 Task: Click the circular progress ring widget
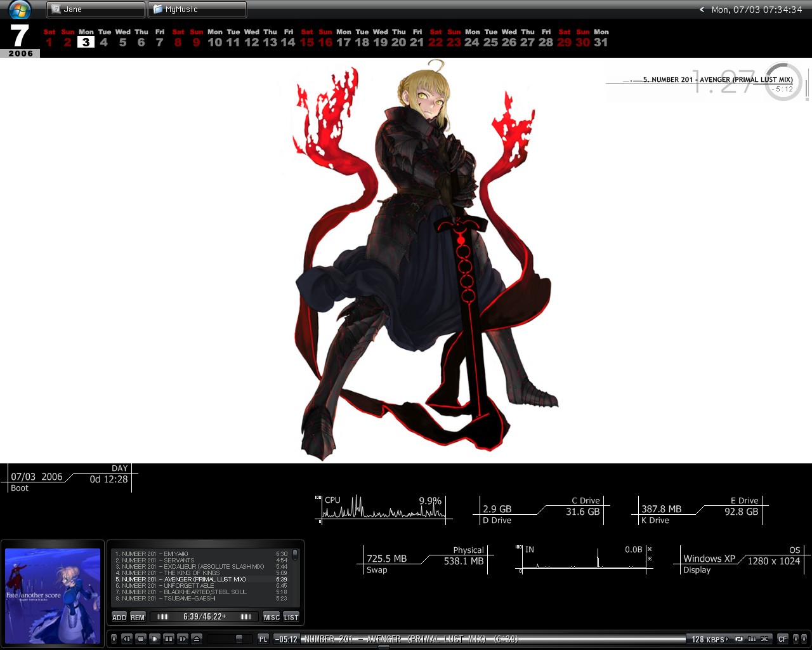(x=783, y=81)
